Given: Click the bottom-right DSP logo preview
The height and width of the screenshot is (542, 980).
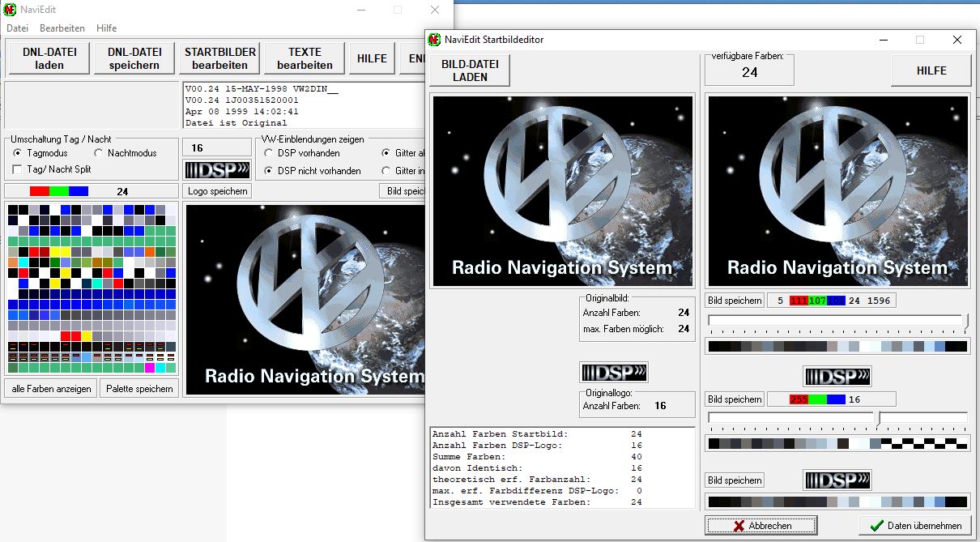Looking at the screenshot, I should click(x=837, y=480).
